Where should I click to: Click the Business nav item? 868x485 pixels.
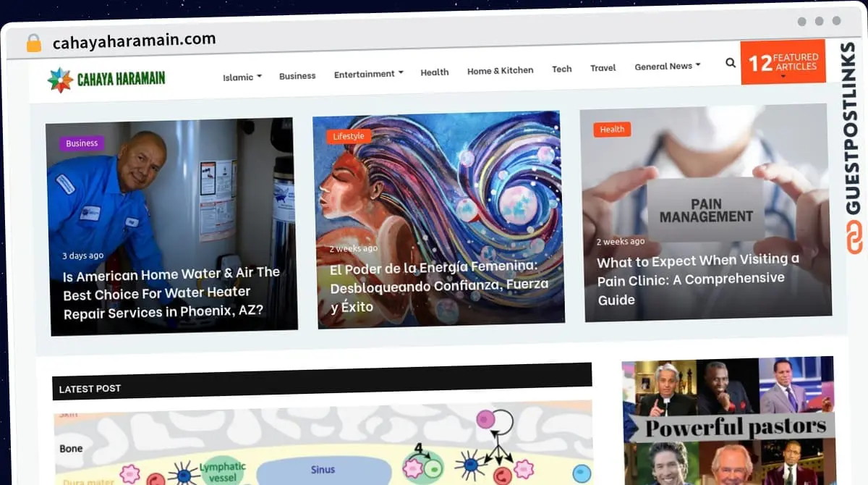click(297, 75)
